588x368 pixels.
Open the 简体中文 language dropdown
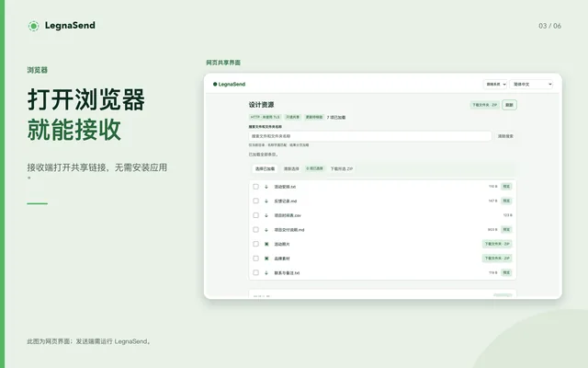(x=531, y=85)
